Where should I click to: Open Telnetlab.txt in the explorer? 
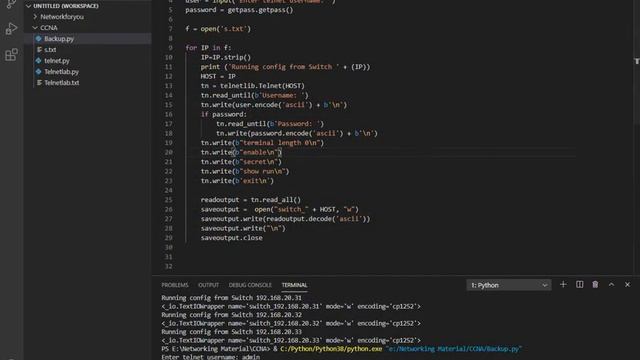click(62, 83)
